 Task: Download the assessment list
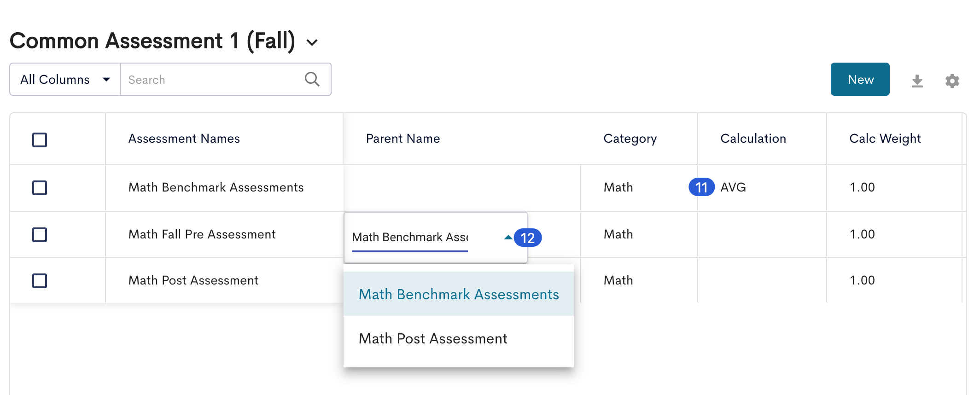(917, 81)
